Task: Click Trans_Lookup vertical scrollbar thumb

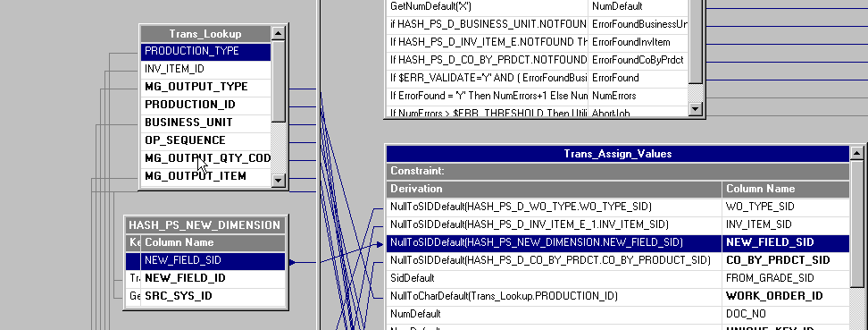Action: [279, 81]
